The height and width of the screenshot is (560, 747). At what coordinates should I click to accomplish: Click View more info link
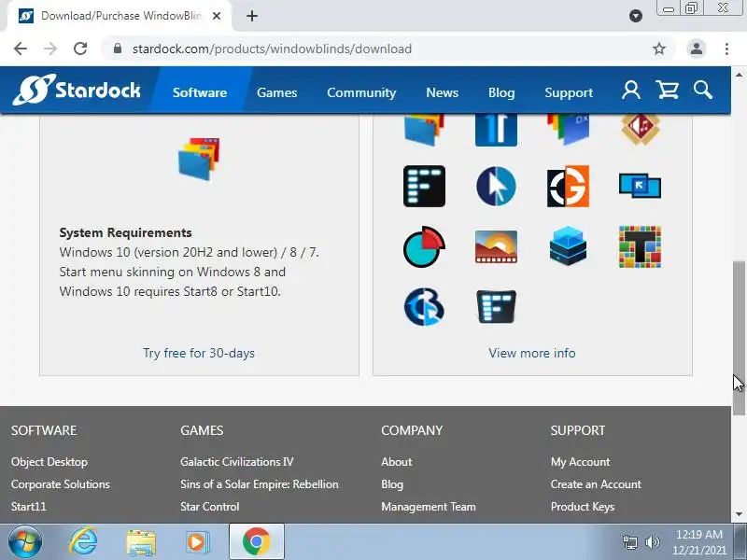[532, 353]
